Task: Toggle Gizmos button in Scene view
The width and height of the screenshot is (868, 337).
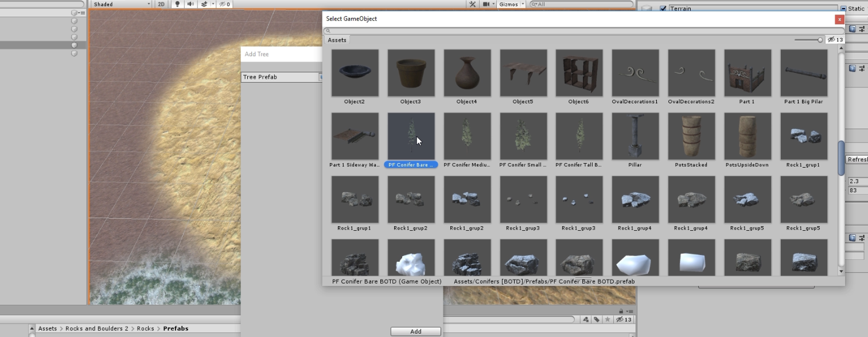Action: click(x=508, y=4)
